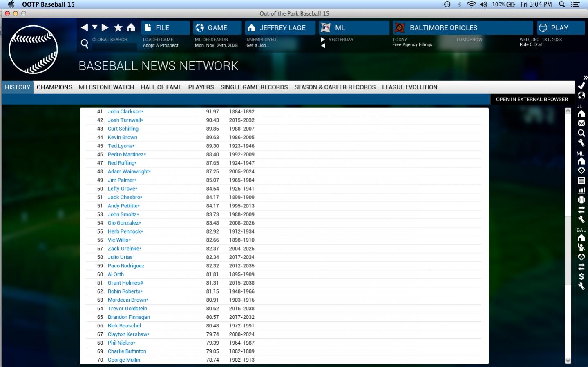Open Notification Center list icon
Image resolution: width=588 pixels, height=367 pixels.
point(575,4)
